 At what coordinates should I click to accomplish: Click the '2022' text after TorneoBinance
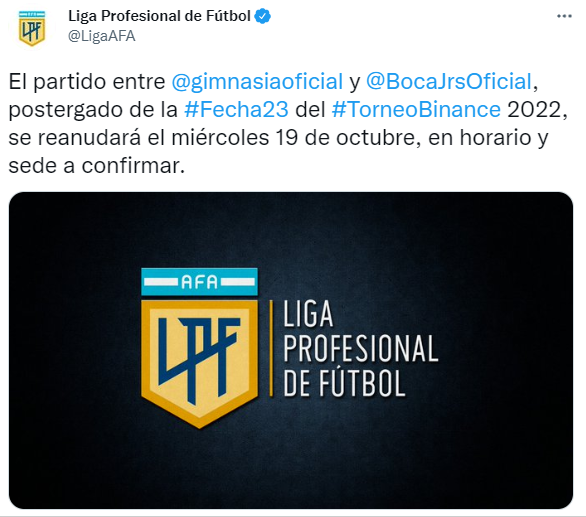534,110
